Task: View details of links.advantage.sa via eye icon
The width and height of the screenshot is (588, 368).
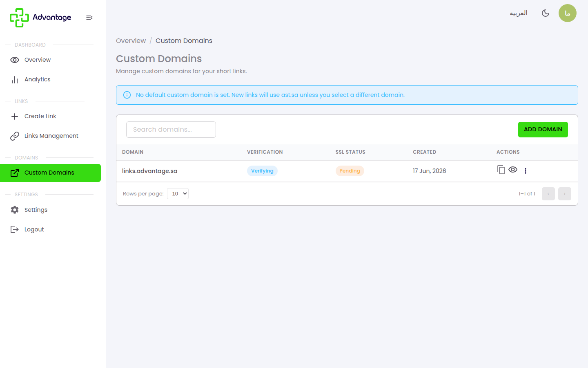Action: coord(513,169)
